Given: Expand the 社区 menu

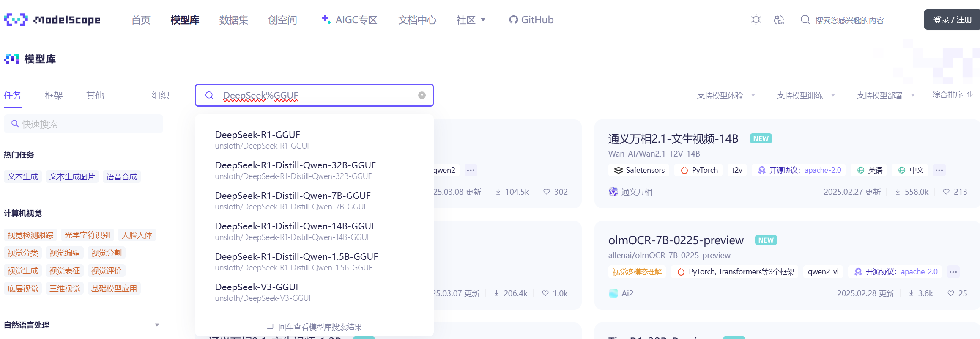Looking at the screenshot, I should pos(471,20).
